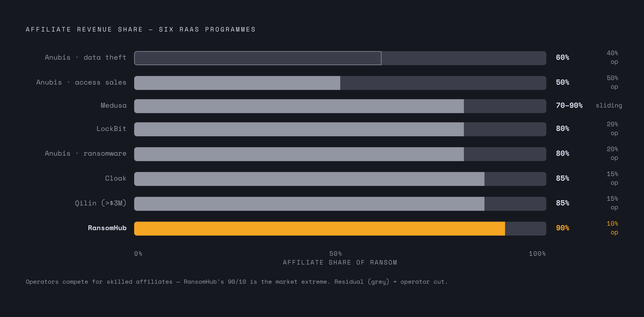This screenshot has width=644, height=317.
Task: Click the '80%' value for LockBit
Action: pyautogui.click(x=562, y=129)
